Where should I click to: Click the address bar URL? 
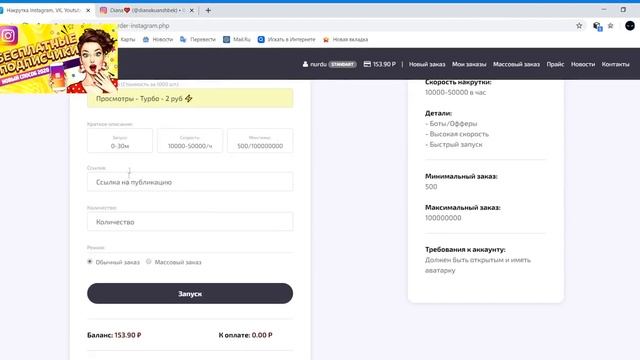144,26
